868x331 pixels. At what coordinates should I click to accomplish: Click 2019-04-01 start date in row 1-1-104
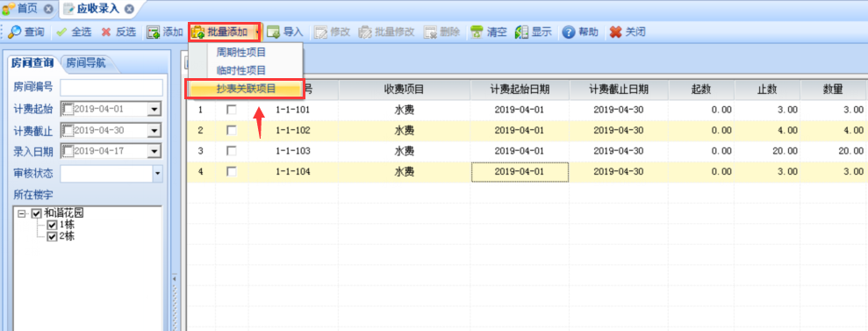[x=520, y=171]
